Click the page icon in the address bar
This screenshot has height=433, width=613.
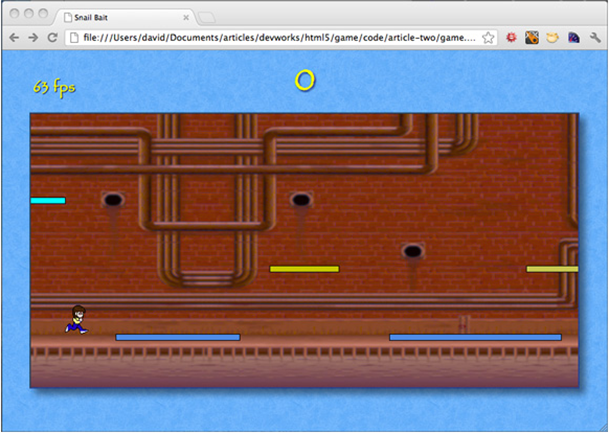(74, 38)
